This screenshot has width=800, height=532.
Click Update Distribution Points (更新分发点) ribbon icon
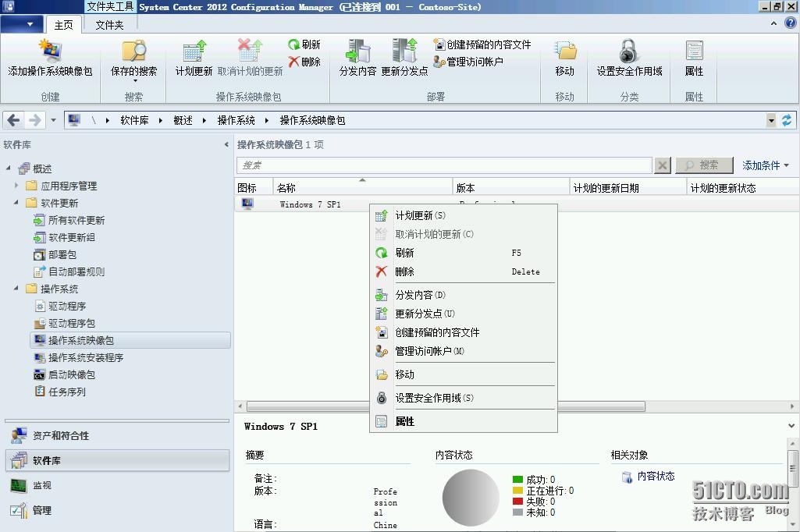tap(404, 59)
